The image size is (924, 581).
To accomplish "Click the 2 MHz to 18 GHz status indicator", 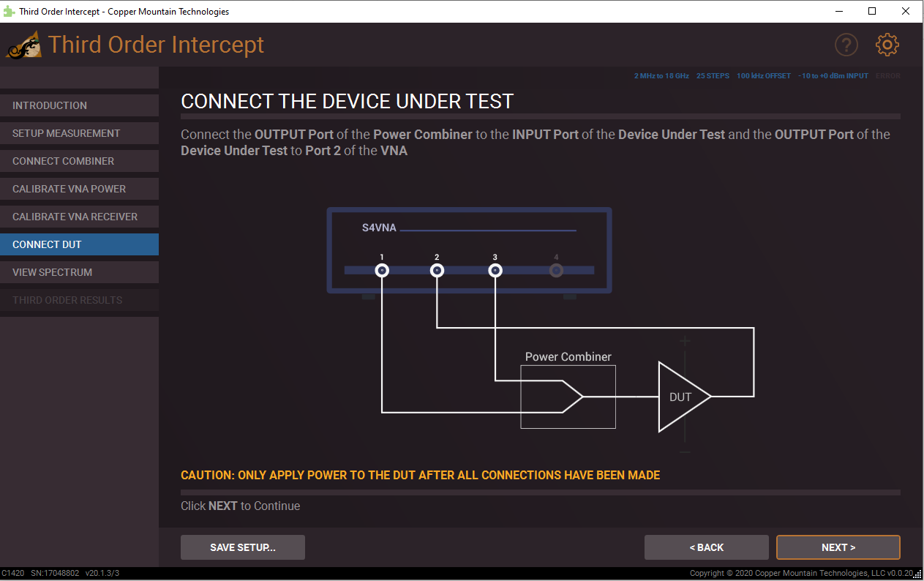I will pyautogui.click(x=661, y=75).
